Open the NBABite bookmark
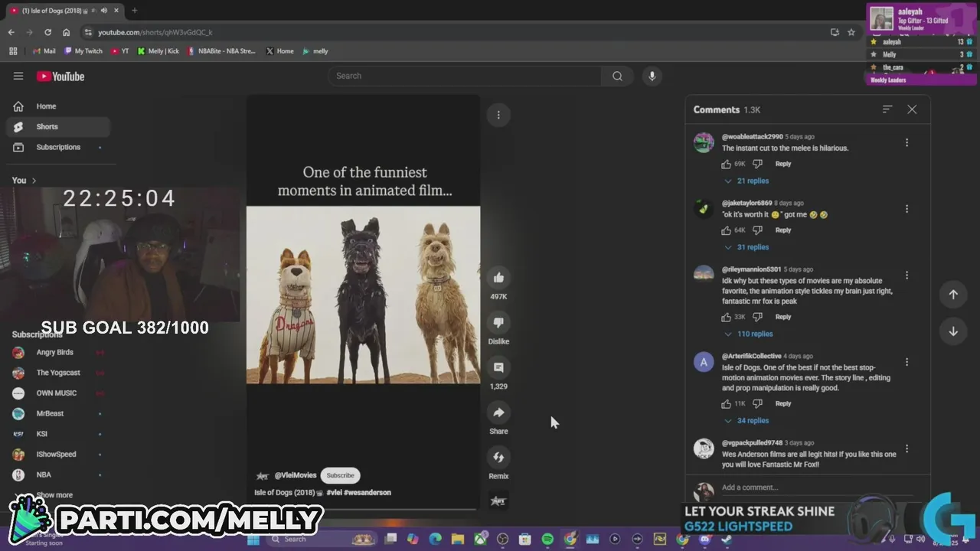Viewport: 980px width, 551px height. 221,51
